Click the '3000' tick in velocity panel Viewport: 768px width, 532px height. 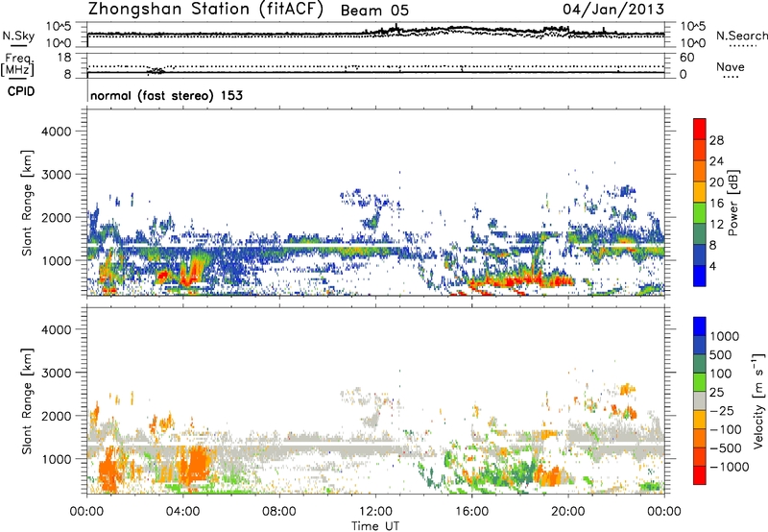coord(56,373)
